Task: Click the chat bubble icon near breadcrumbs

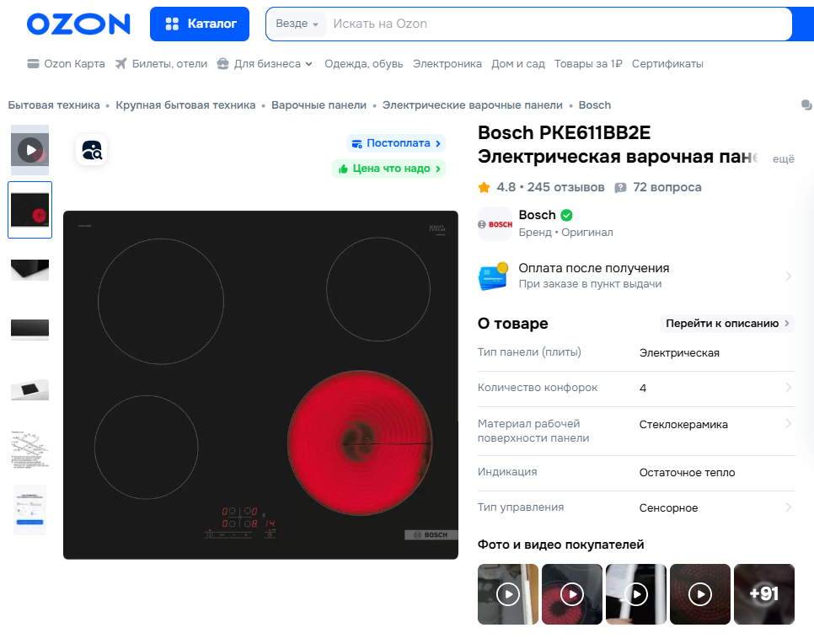Action: click(806, 105)
